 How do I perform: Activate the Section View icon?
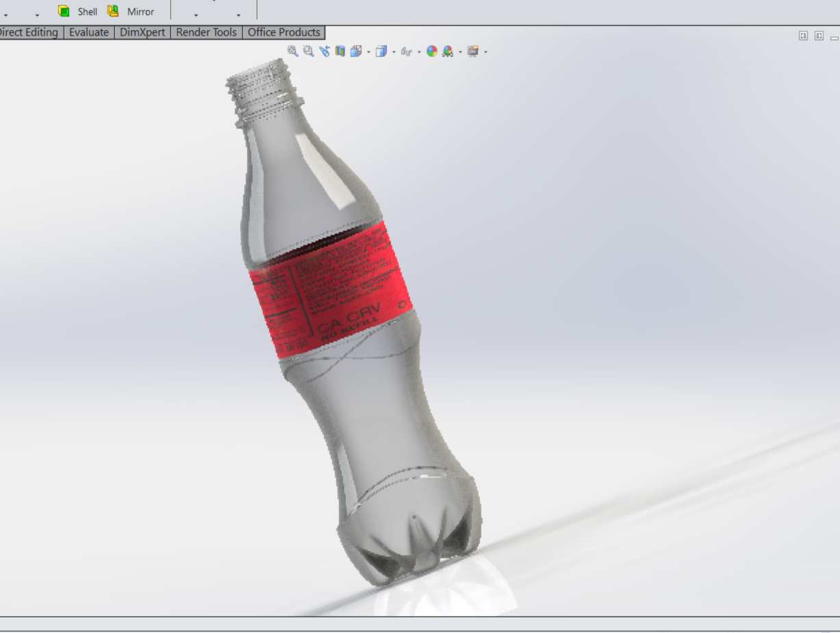pos(340,51)
